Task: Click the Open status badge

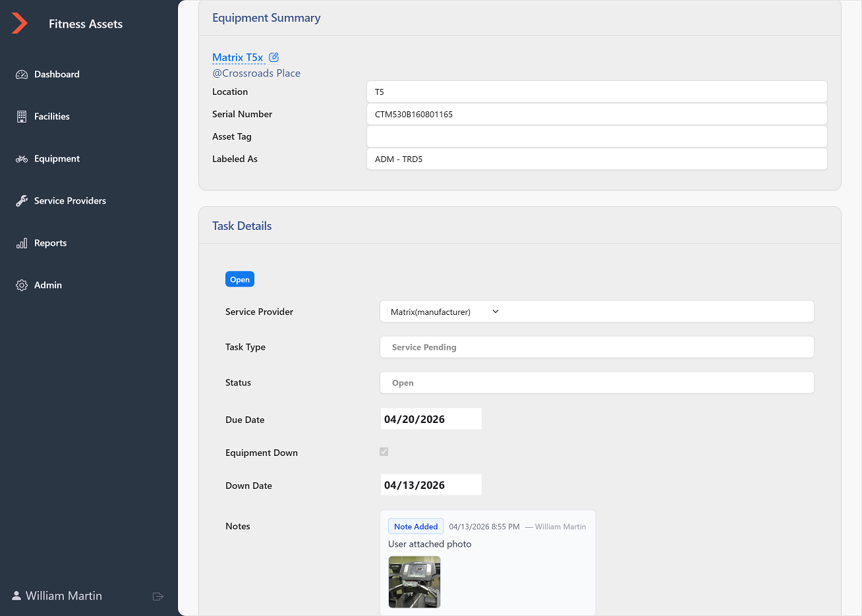Action: coord(239,279)
